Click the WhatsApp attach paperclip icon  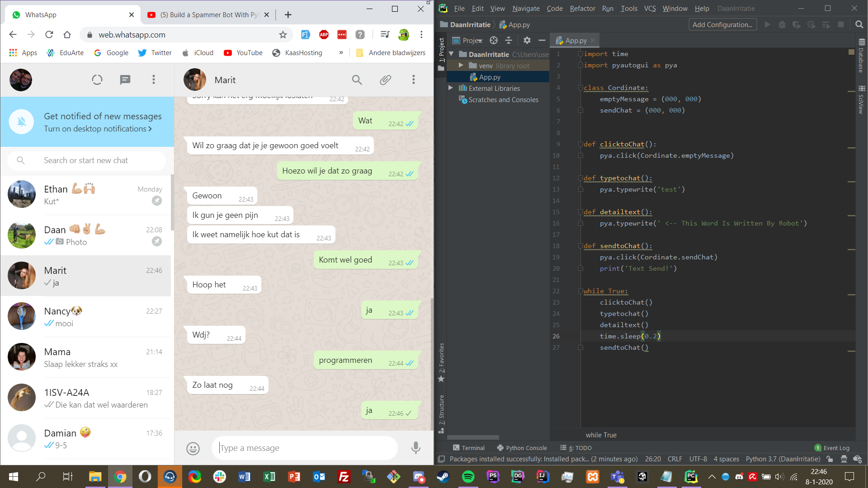point(385,80)
